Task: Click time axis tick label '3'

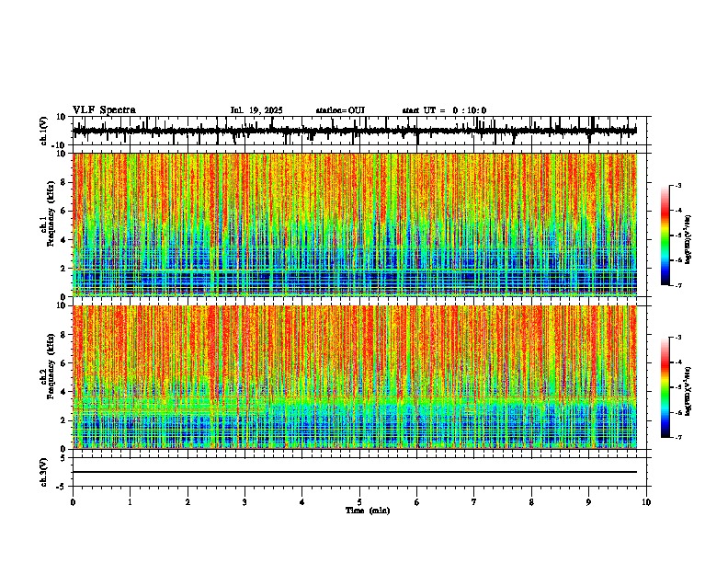Action: coord(245,502)
